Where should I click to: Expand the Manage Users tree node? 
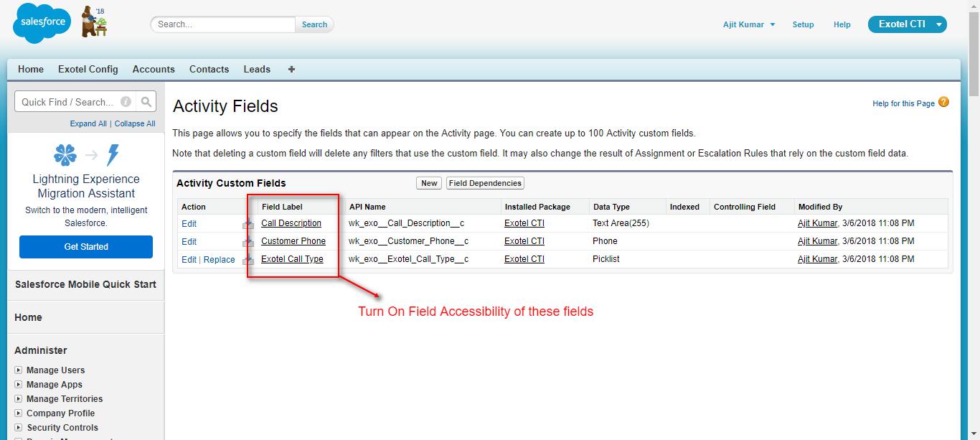19,370
